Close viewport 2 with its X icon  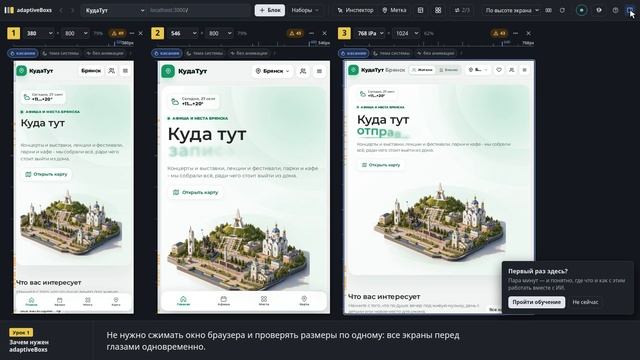pyautogui.click(x=324, y=33)
